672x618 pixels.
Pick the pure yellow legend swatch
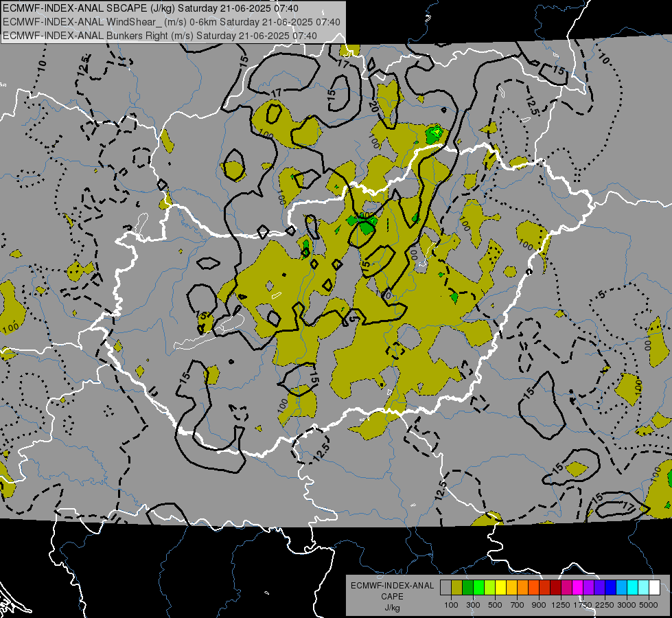500,588
